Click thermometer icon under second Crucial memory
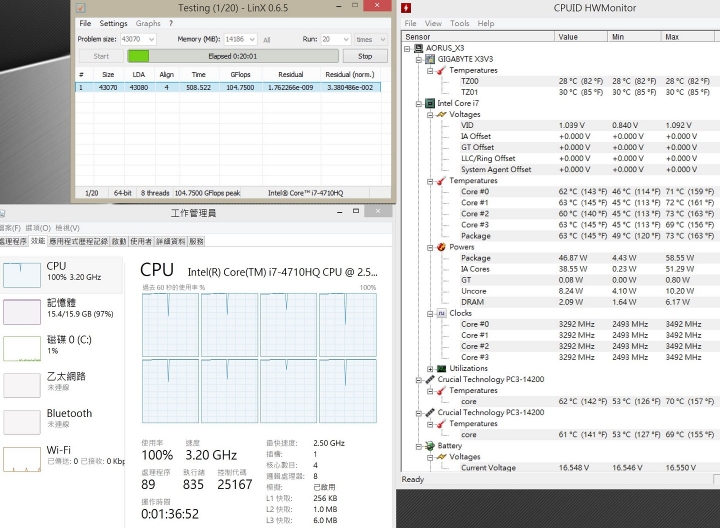 click(x=441, y=424)
